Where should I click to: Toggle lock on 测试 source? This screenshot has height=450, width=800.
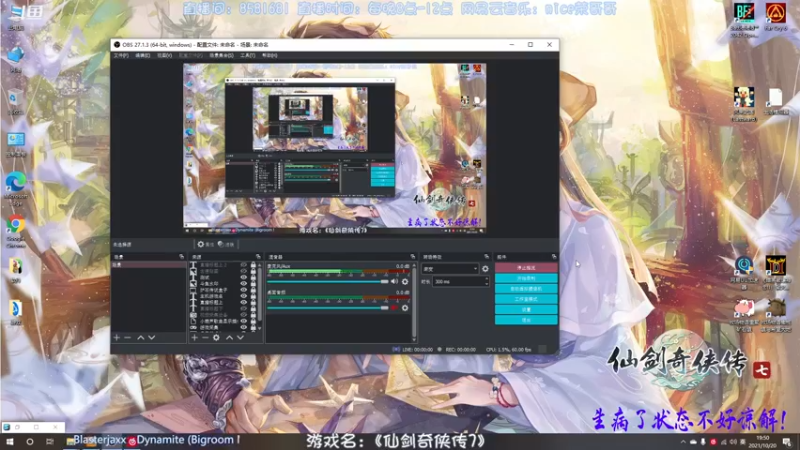point(253,278)
